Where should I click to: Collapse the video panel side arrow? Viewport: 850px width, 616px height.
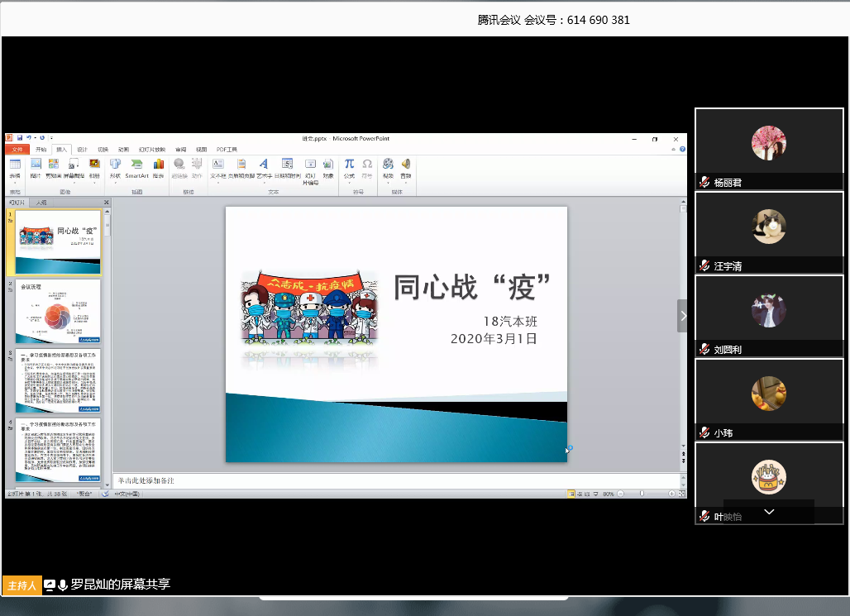tap(682, 316)
